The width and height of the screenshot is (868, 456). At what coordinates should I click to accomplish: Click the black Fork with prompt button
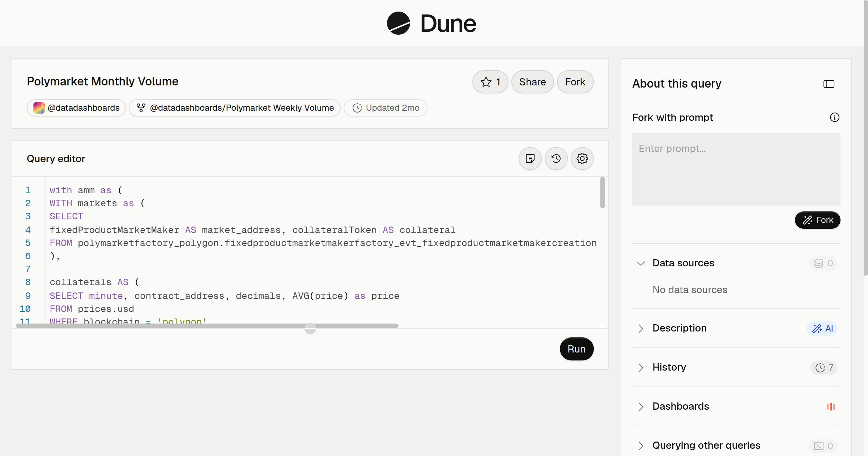[x=817, y=220]
